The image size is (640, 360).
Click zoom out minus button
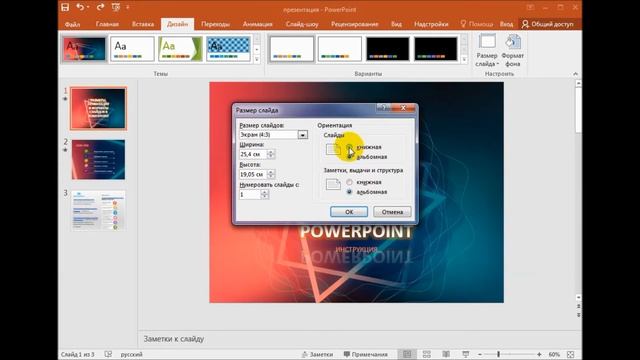480,354
